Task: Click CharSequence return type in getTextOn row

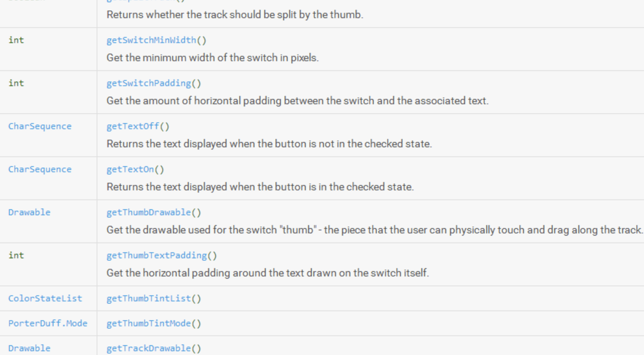Action: click(x=40, y=170)
